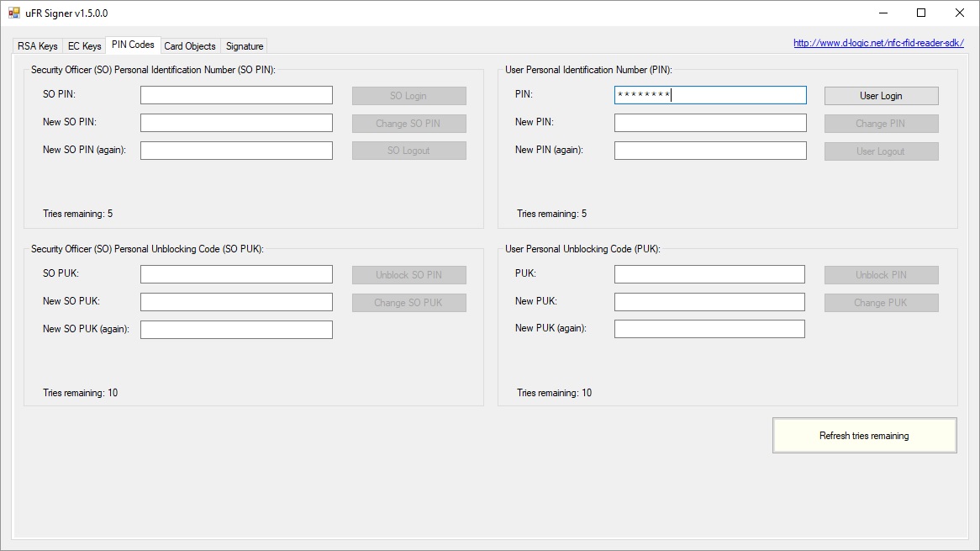This screenshot has width=980, height=551.
Task: Focus the SO PUK input box
Action: [236, 274]
